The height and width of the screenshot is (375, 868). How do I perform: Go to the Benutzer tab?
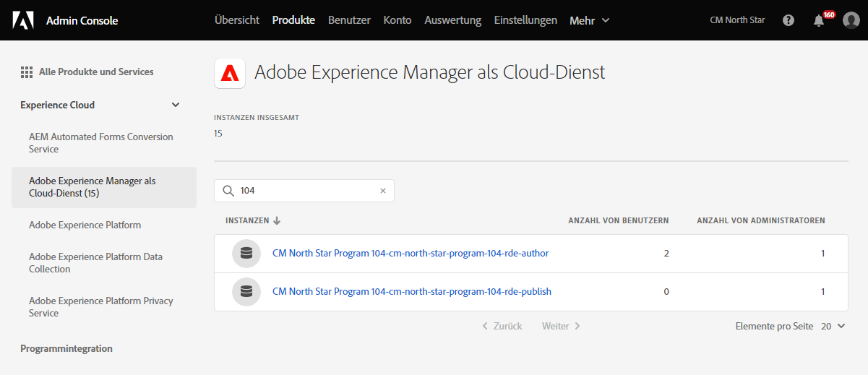point(349,20)
